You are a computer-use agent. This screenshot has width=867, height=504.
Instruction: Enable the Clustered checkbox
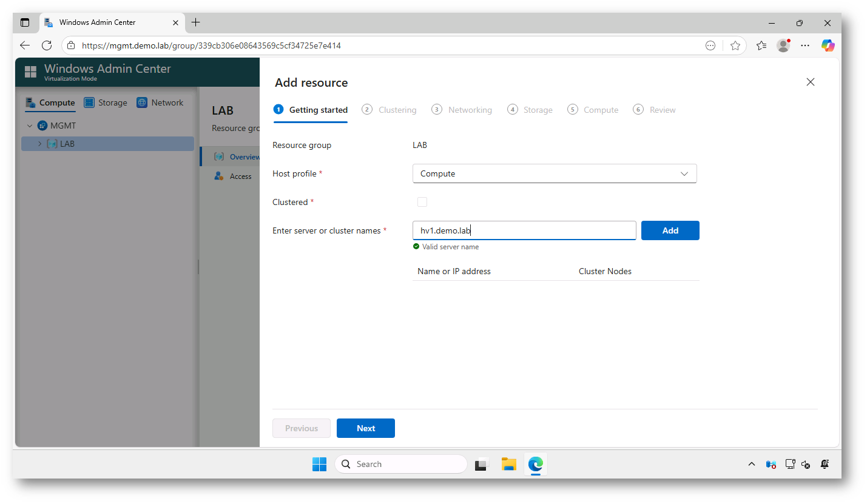point(422,202)
